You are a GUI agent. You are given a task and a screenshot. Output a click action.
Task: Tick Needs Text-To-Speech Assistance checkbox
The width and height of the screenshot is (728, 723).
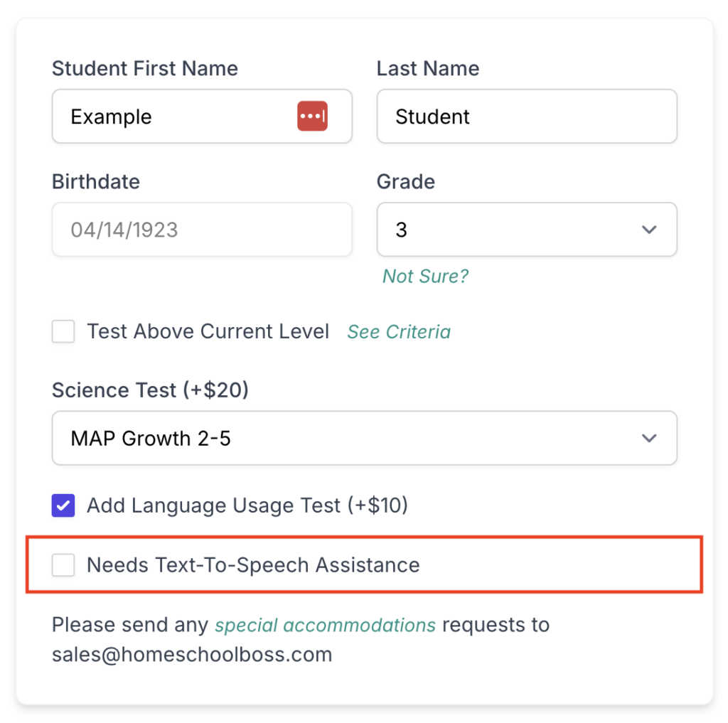(63, 565)
